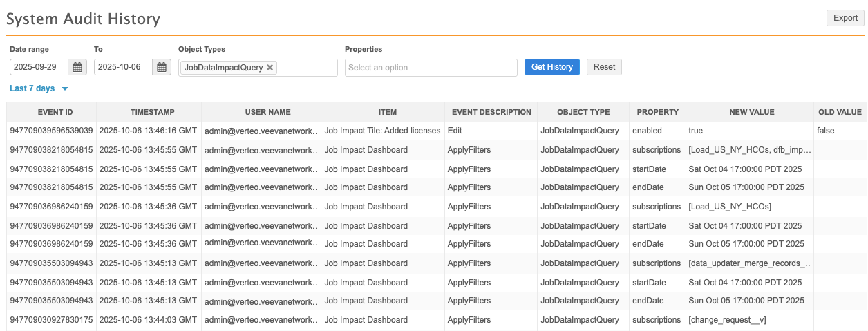The image size is (868, 331).
Task: Click the [change_request__v] new value cell
Action: (x=727, y=320)
